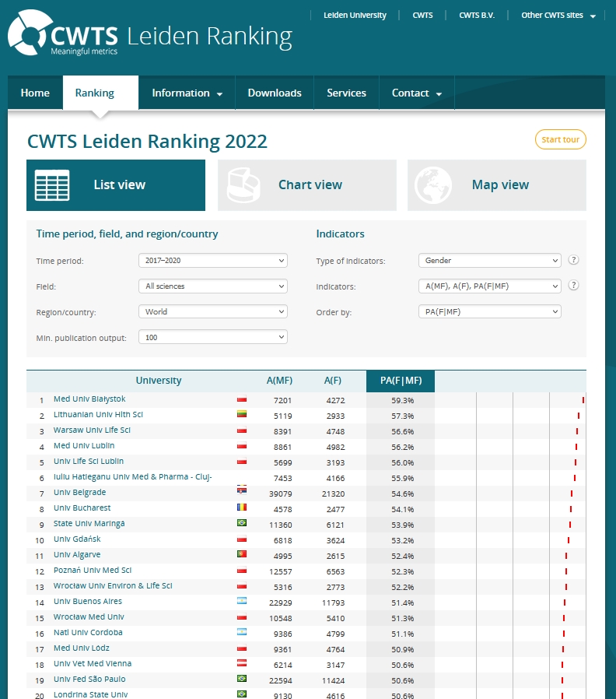Switch to Chart view
This screenshot has height=699, width=616.
307,185
